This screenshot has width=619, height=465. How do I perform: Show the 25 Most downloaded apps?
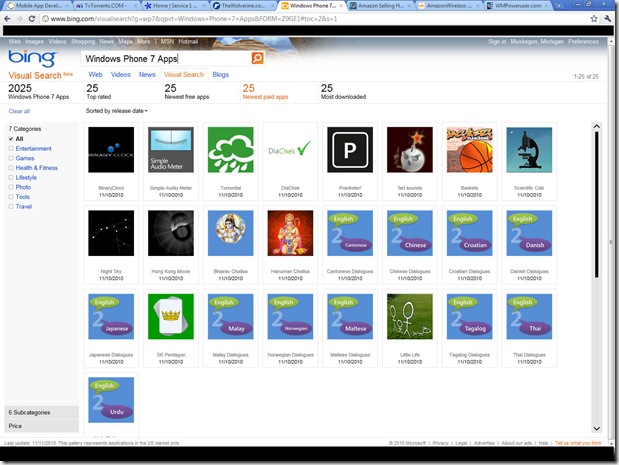click(x=343, y=91)
